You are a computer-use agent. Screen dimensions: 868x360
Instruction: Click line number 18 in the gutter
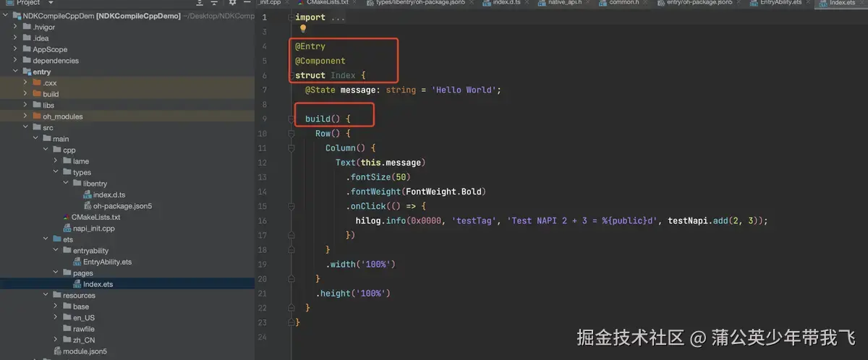262,249
